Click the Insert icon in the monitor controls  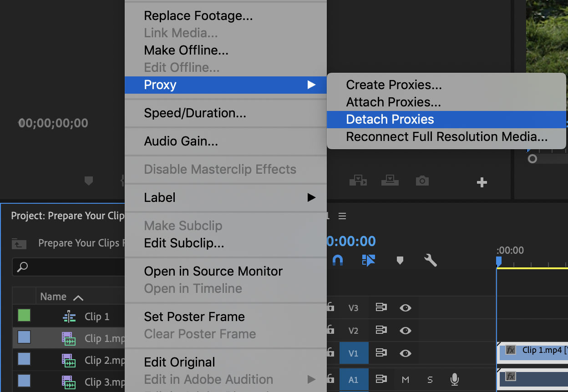tap(358, 181)
